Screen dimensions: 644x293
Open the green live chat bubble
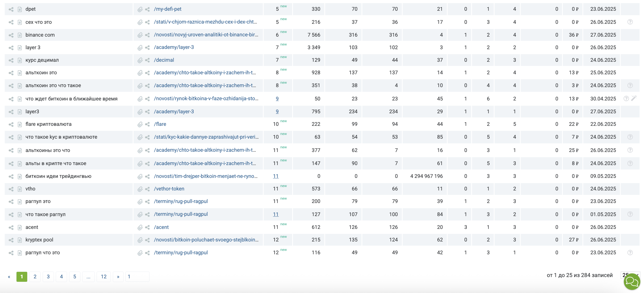[632, 282]
